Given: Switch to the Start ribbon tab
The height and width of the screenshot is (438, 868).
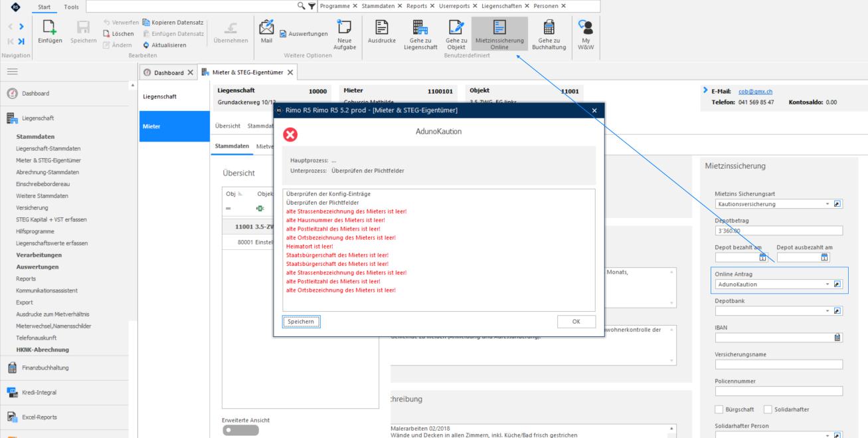Looking at the screenshot, I should click(x=44, y=7).
